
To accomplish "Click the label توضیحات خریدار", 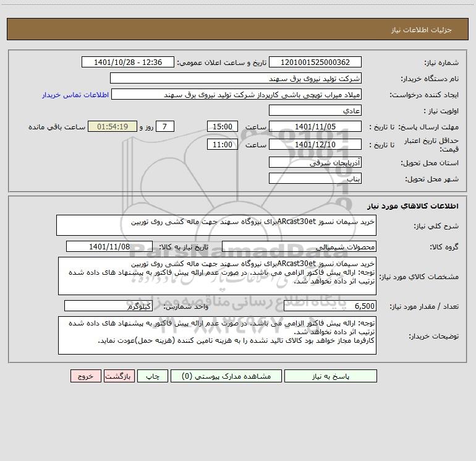I will [433, 336].
